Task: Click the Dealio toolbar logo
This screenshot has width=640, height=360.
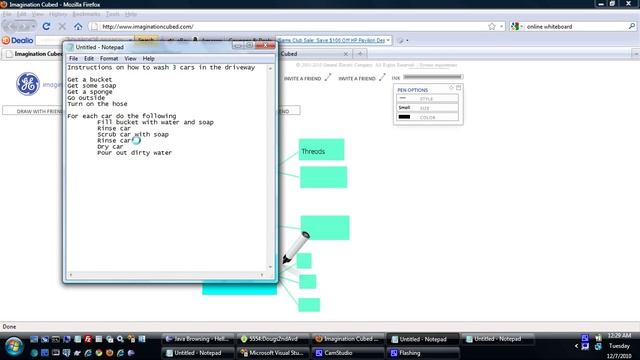Action: (18, 40)
